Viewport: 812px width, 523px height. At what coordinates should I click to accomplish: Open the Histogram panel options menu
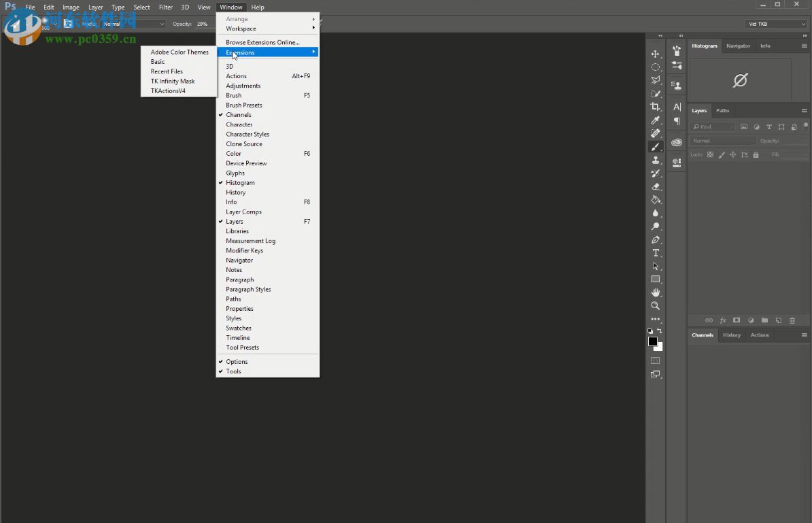(804, 46)
